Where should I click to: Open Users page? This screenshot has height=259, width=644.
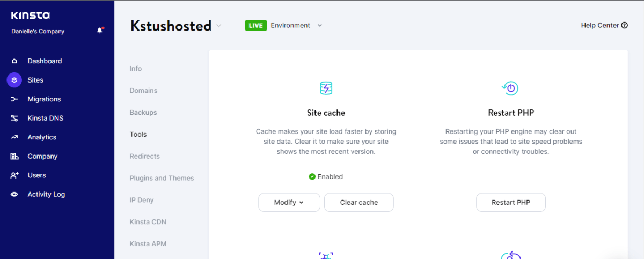pos(36,175)
